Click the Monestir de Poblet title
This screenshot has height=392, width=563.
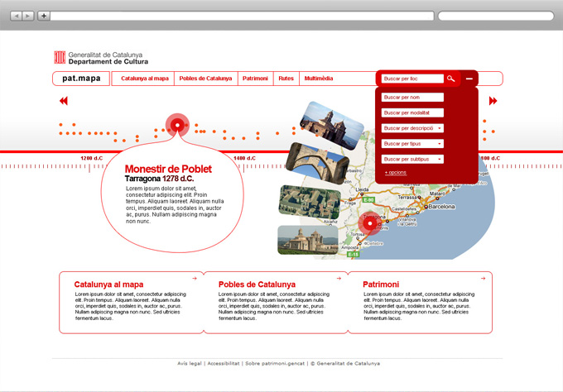pos(168,169)
